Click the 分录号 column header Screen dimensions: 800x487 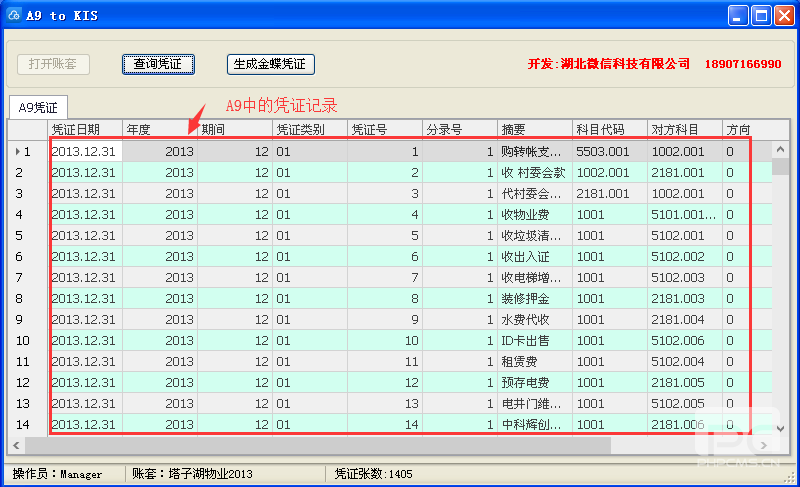tap(459, 130)
